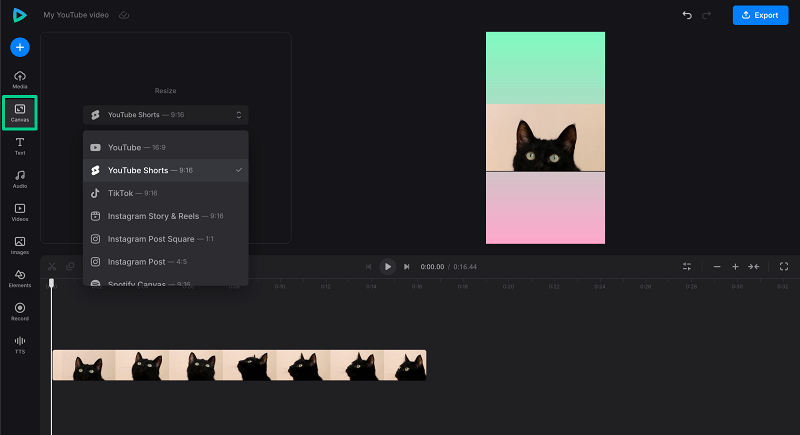The height and width of the screenshot is (435, 800).
Task: Open the Media sidebar panel
Action: coord(20,80)
